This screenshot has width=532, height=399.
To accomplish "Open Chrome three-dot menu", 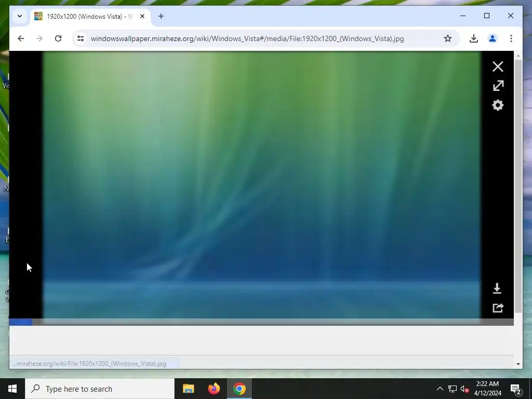I will click(511, 38).
